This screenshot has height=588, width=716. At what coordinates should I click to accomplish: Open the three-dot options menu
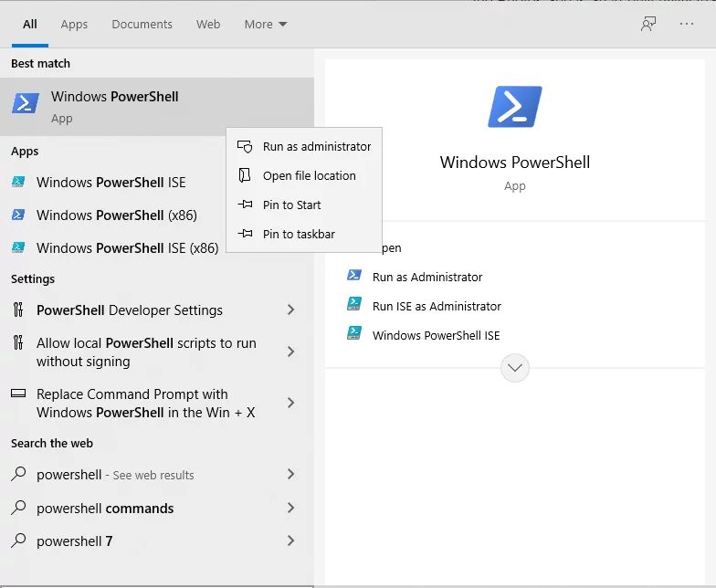point(687,24)
